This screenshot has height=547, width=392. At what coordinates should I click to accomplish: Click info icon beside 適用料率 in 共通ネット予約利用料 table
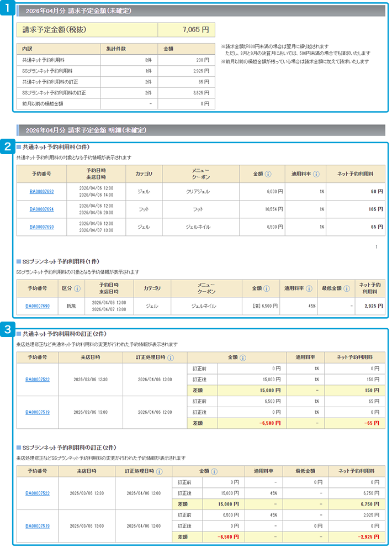tap(316, 173)
